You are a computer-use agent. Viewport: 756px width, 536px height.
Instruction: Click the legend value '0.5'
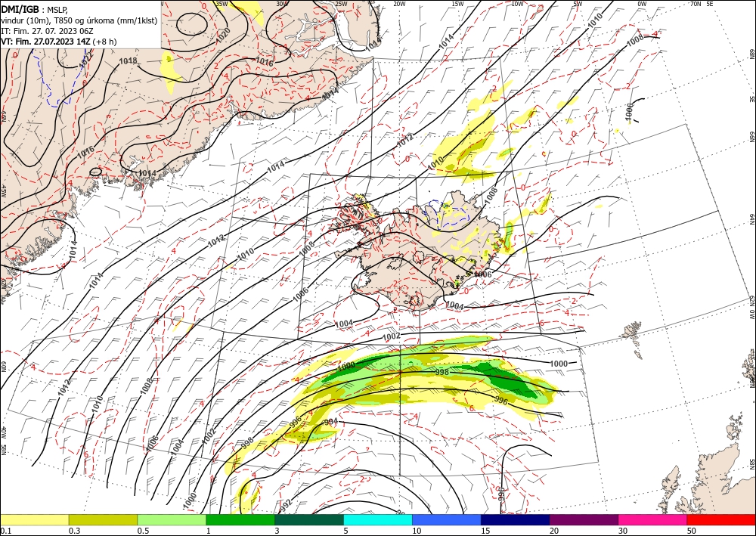pos(143,531)
